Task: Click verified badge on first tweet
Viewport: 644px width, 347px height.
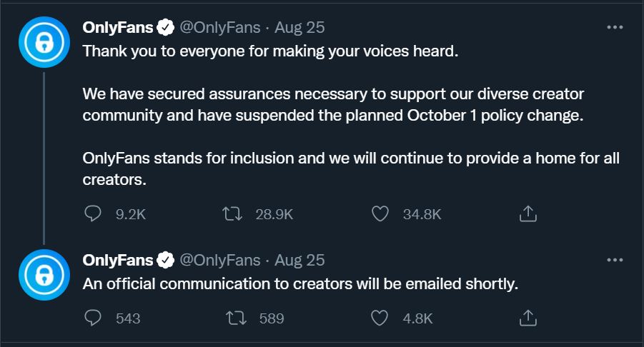Action: (x=166, y=28)
